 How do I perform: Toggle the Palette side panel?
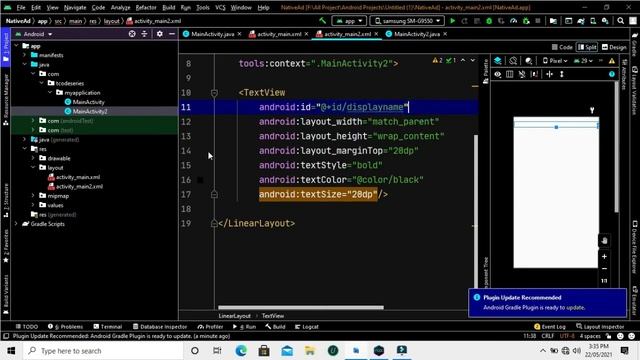tap(486, 71)
